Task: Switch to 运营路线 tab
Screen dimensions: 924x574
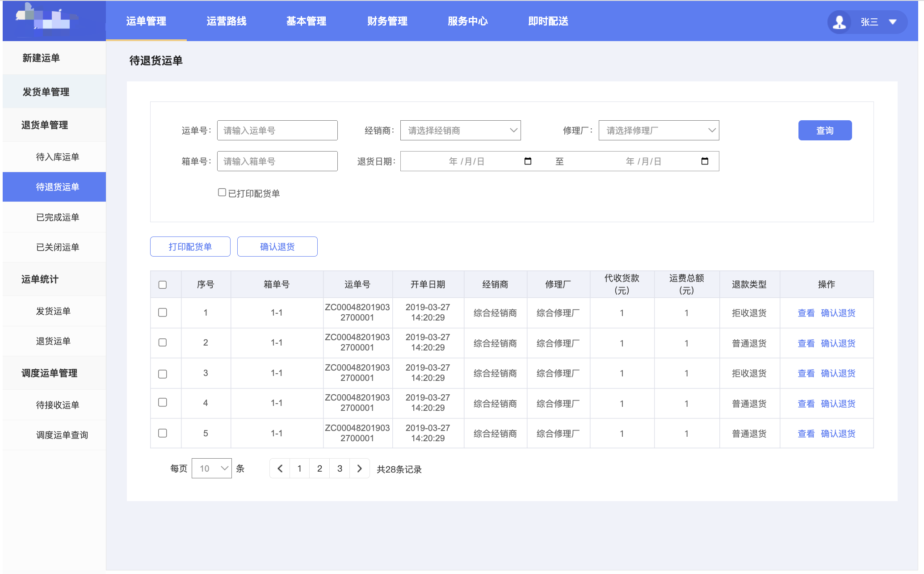Action: point(227,21)
